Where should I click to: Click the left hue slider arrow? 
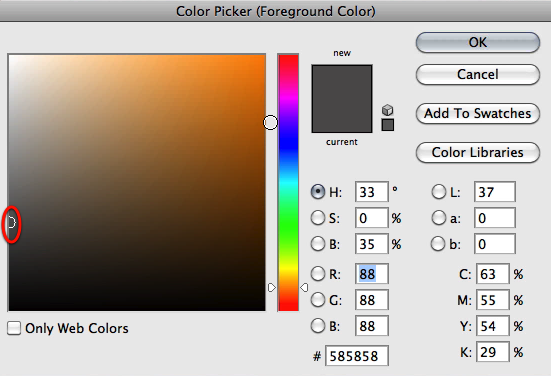pos(272,287)
